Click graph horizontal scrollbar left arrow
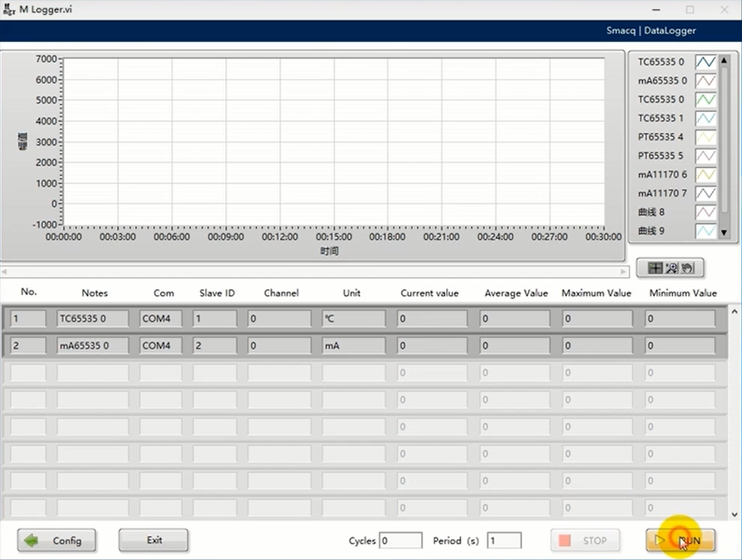The width and height of the screenshot is (742, 560). [5, 272]
